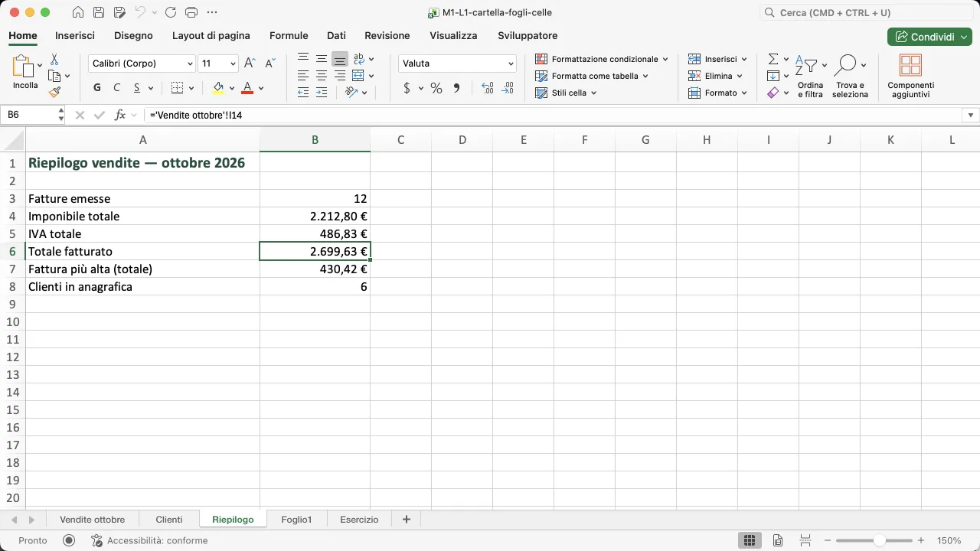Save the workbook using the floppy disk icon

tap(98, 12)
